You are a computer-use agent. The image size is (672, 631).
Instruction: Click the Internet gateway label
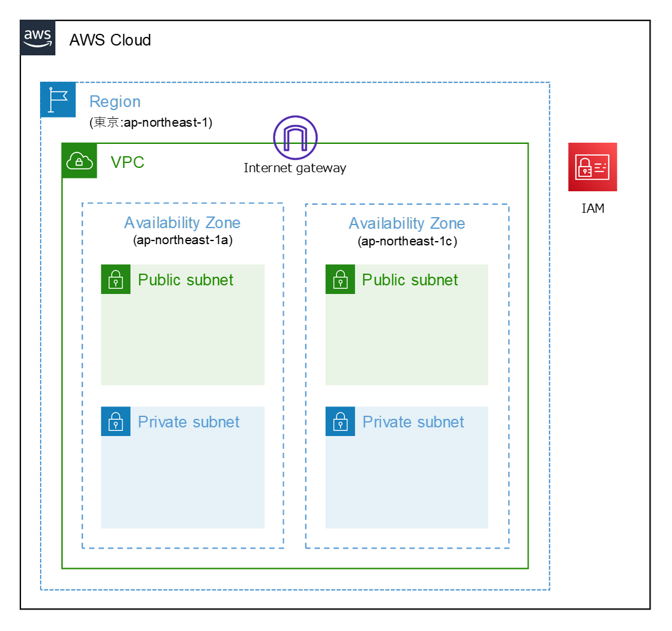coord(295,168)
